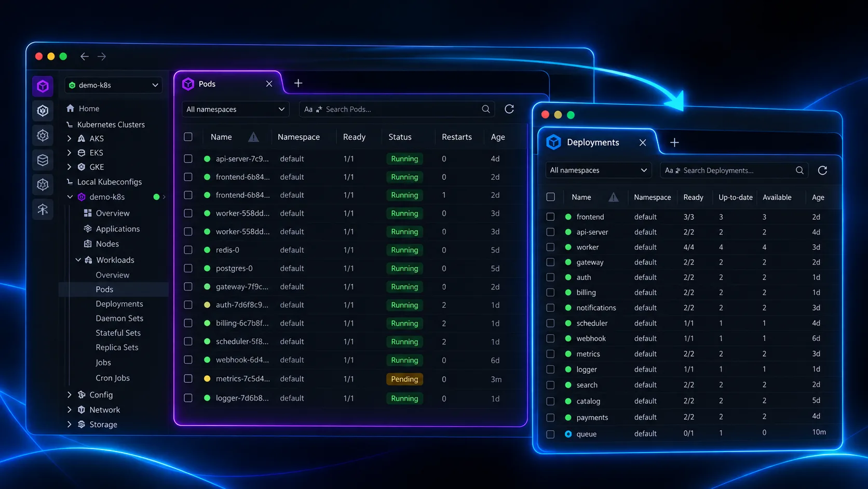Screen dimensions: 868x489
Task: Open Daemon Sets in sidebar
Action: click(x=119, y=319)
